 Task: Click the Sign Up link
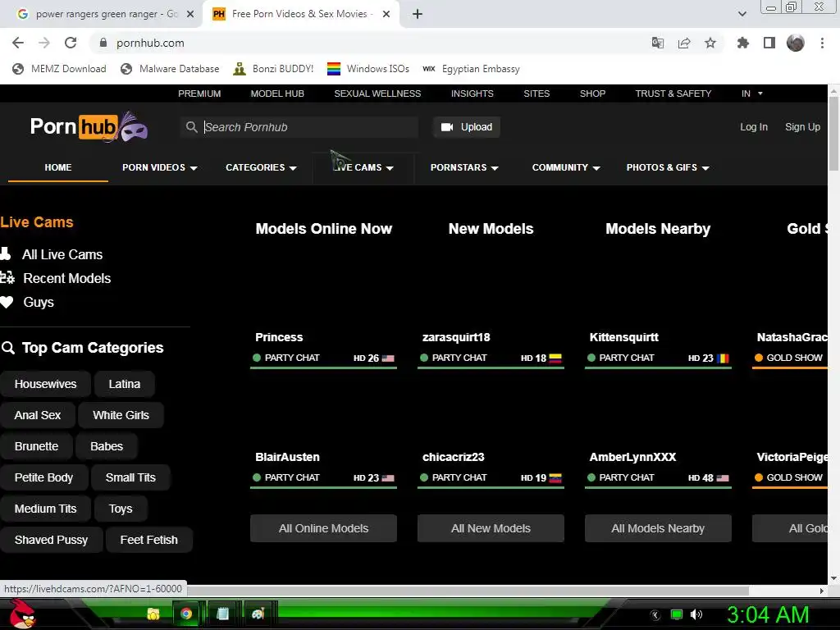(802, 127)
